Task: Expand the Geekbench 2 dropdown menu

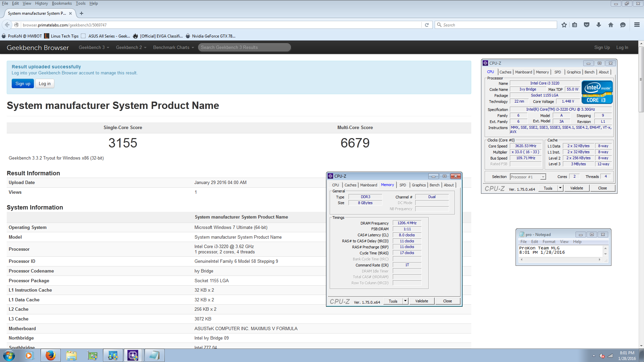Action: tap(131, 47)
